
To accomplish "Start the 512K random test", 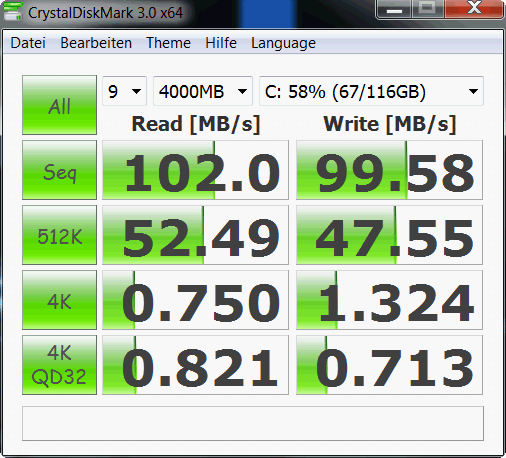I will (x=59, y=235).
